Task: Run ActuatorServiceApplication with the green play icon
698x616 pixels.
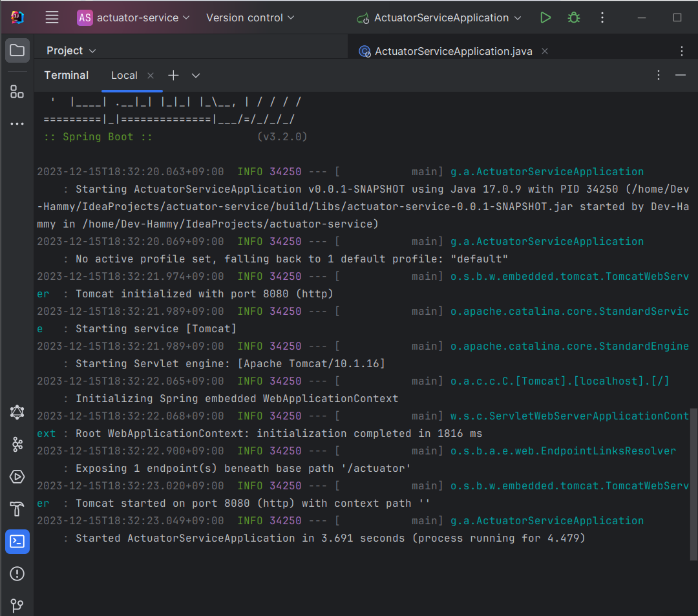Action: (545, 17)
